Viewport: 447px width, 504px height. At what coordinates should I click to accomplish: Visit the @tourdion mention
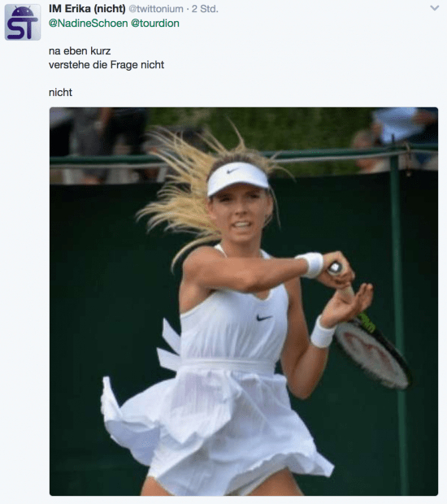(155, 23)
